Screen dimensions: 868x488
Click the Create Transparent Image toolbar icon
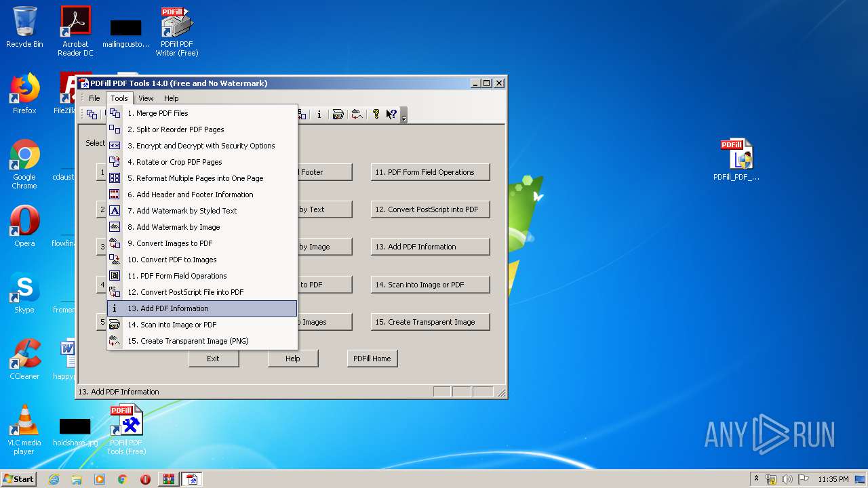click(x=357, y=115)
